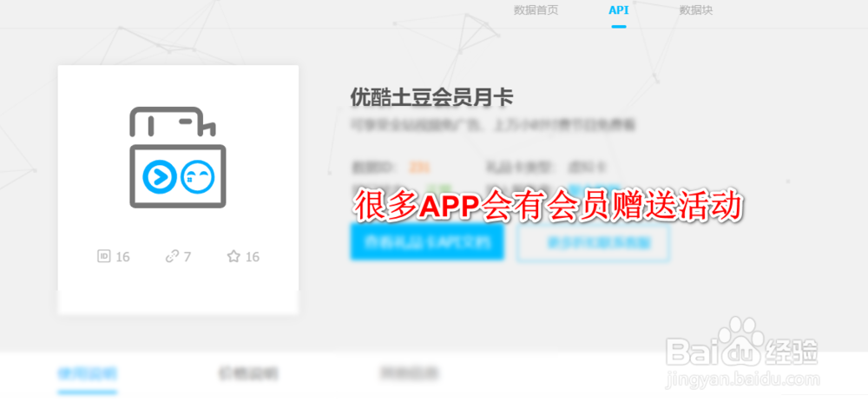Select the API navigation tab
The width and height of the screenshot is (868, 409).
pos(618,10)
